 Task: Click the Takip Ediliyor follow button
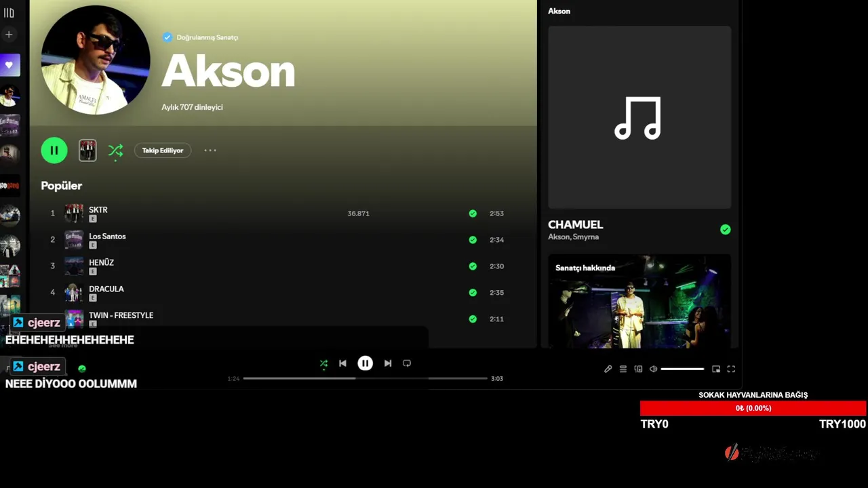[163, 150]
